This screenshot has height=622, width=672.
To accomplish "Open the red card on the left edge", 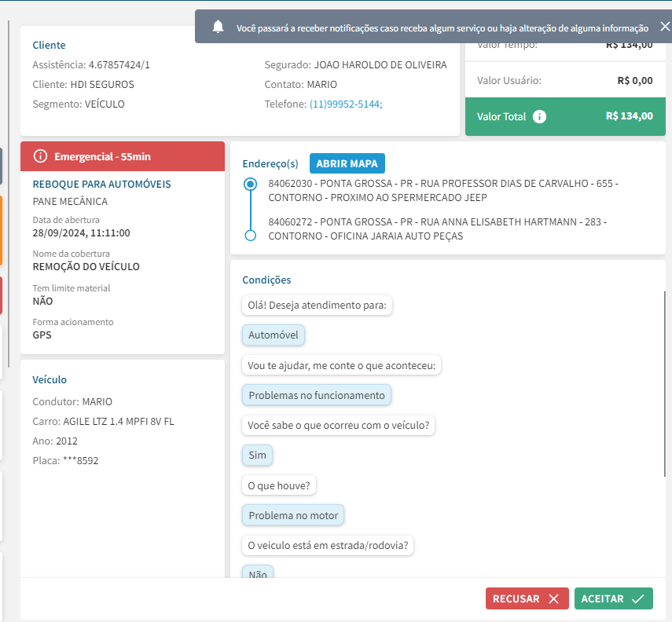I will 1,295.
